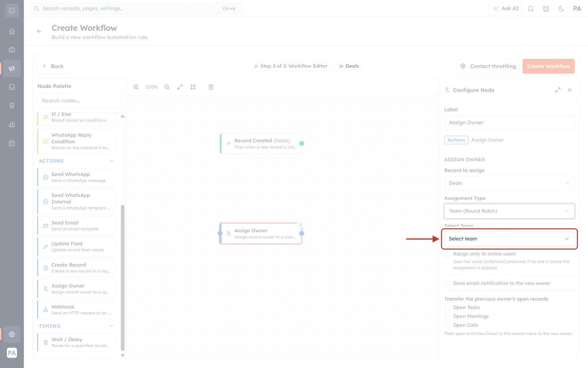Go back using the header arrow
The width and height of the screenshot is (588, 368).
click(39, 32)
